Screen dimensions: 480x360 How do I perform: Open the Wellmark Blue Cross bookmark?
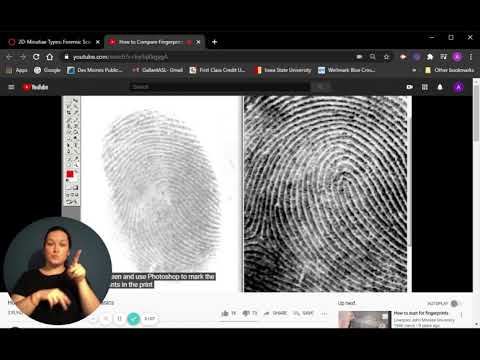[347, 70]
